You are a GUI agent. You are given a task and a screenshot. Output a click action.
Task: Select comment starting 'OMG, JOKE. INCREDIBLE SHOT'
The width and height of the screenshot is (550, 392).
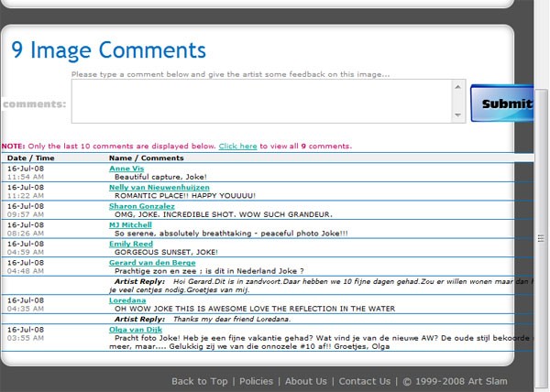(x=224, y=214)
